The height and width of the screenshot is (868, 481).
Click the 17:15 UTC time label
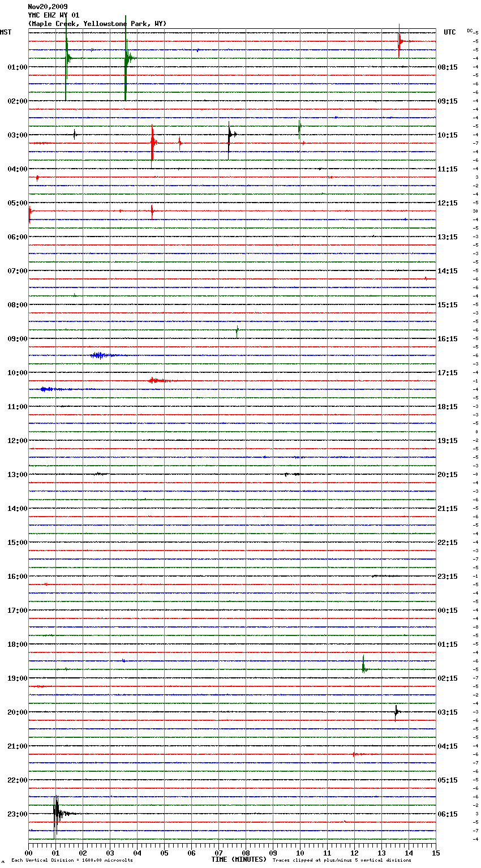(448, 373)
